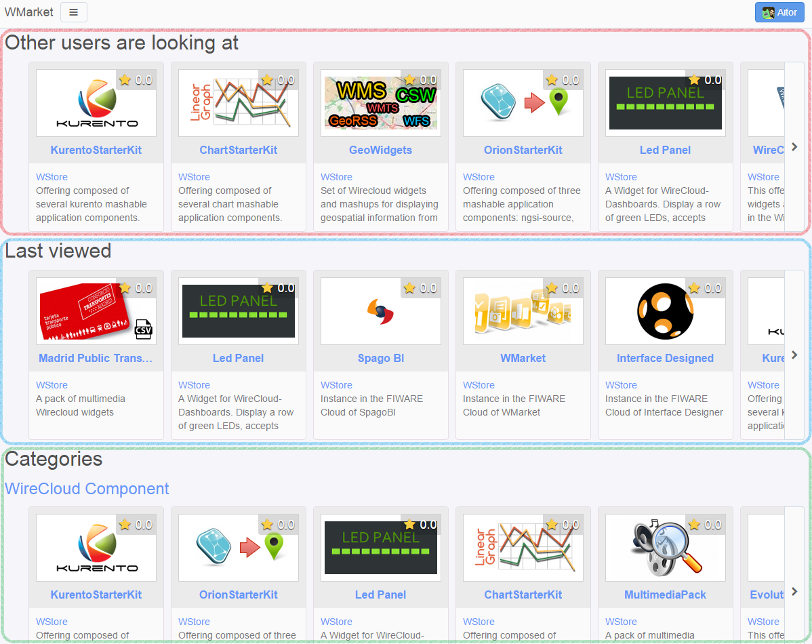Open Led Panel title in Last viewed
Image resolution: width=812 pixels, height=644 pixels.
(x=238, y=358)
